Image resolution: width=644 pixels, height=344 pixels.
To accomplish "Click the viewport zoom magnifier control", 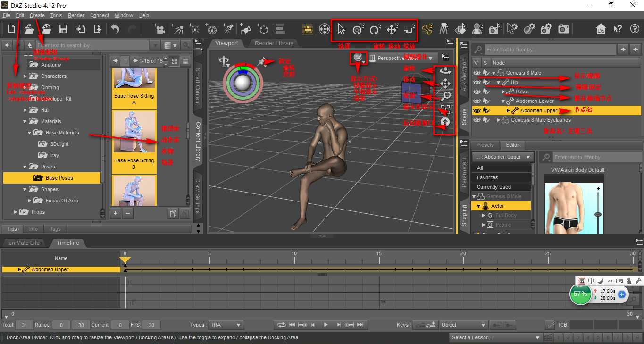I will pyautogui.click(x=445, y=97).
